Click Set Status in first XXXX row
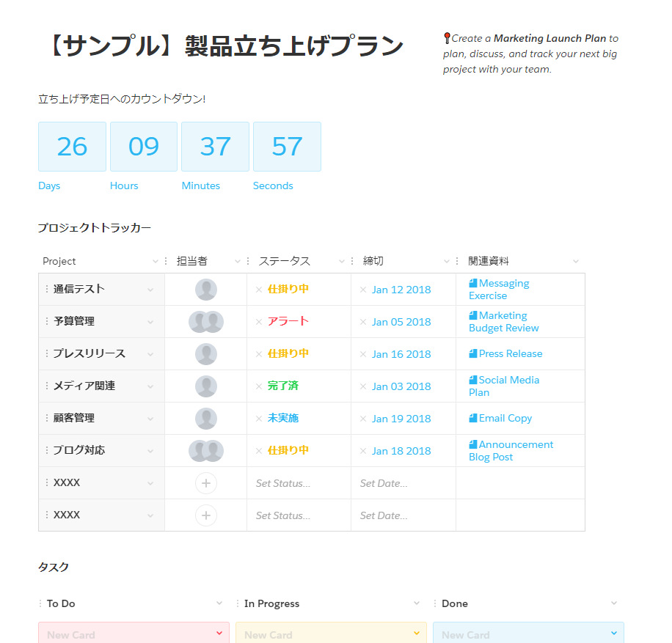Screen dimensions: 672x643 point(283,483)
